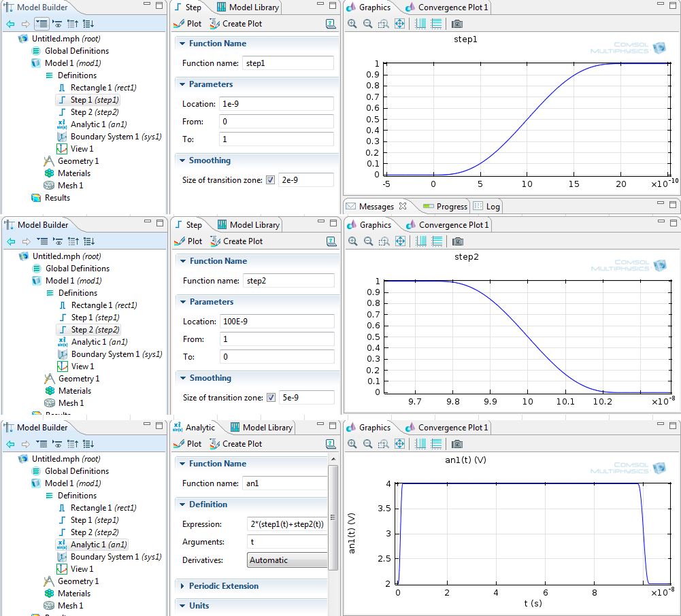Uncheck transition zone checkbox beside 2e-9

(x=271, y=180)
